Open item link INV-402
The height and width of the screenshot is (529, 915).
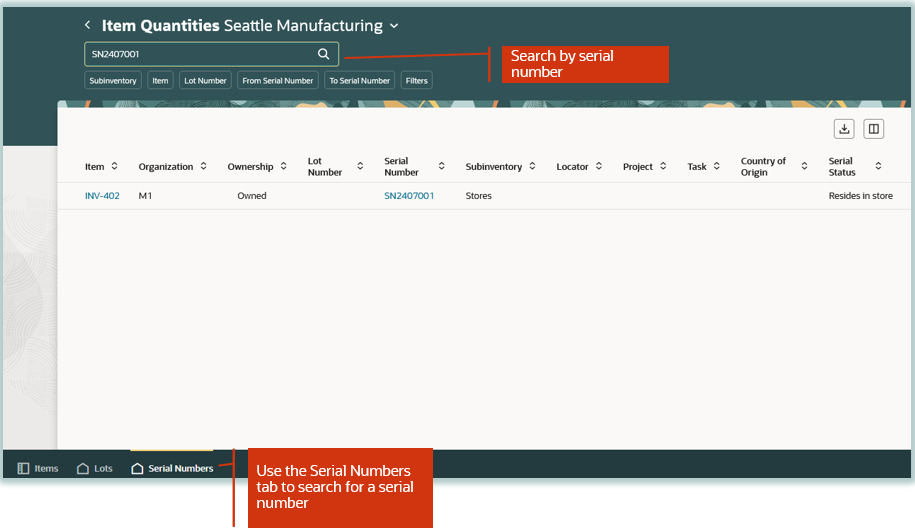pyautogui.click(x=102, y=196)
